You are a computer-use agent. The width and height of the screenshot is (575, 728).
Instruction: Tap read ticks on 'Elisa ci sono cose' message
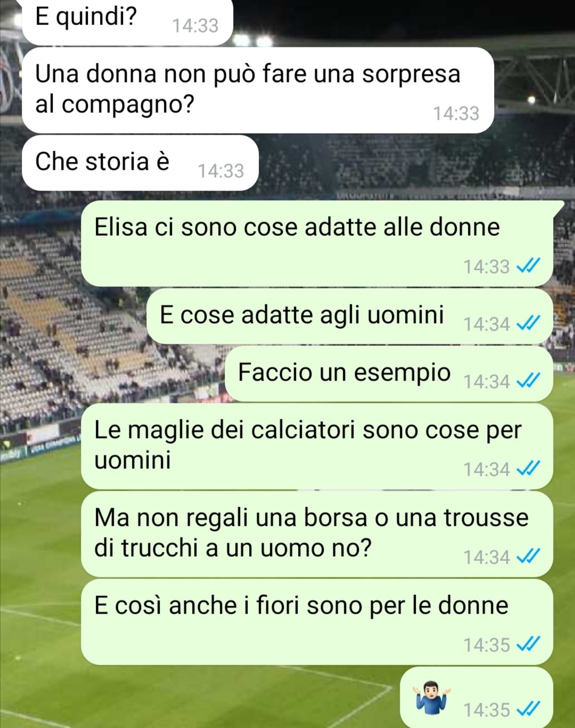coord(528,266)
